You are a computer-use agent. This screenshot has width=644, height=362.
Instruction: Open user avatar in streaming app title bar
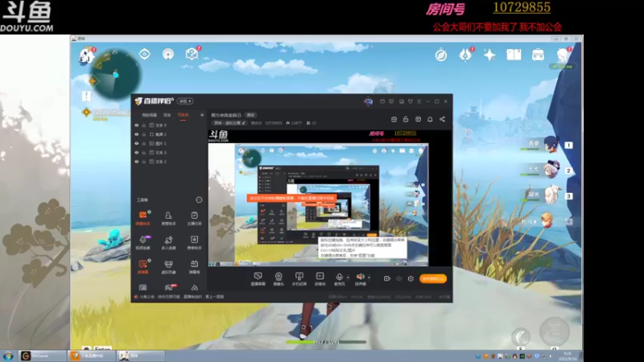tap(368, 101)
